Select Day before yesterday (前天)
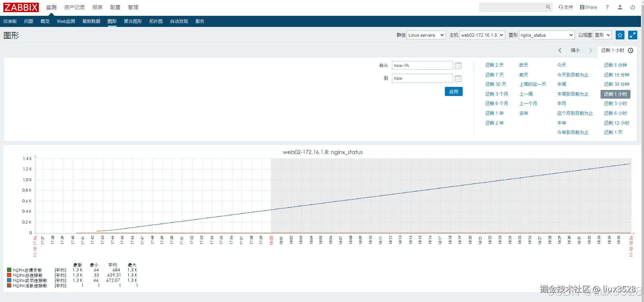 coord(524,75)
